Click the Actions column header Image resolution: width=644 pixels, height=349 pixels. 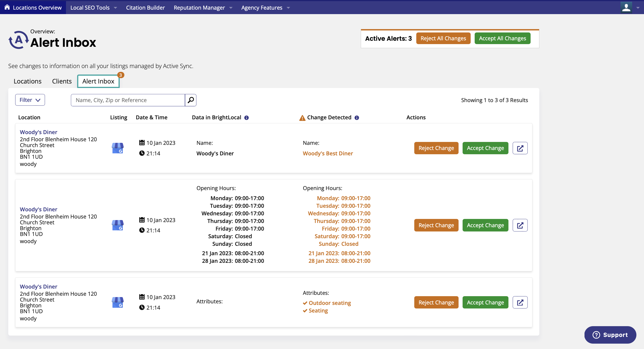click(416, 117)
